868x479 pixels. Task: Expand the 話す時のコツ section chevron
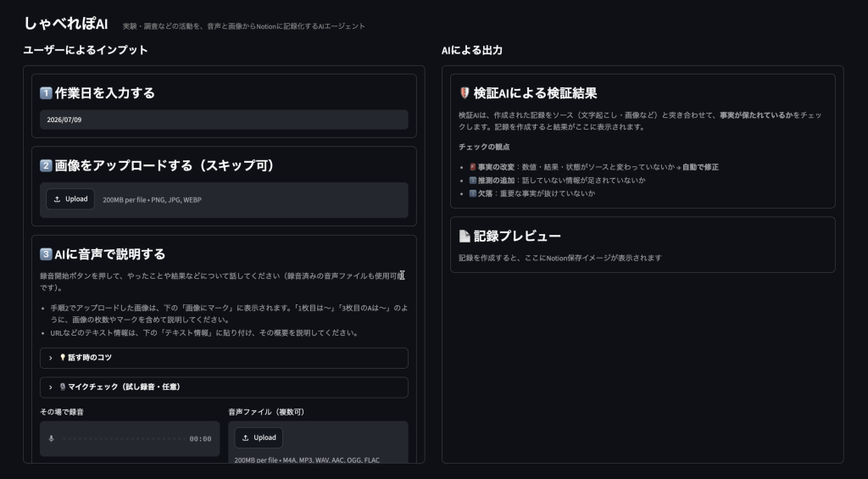[x=50, y=359]
